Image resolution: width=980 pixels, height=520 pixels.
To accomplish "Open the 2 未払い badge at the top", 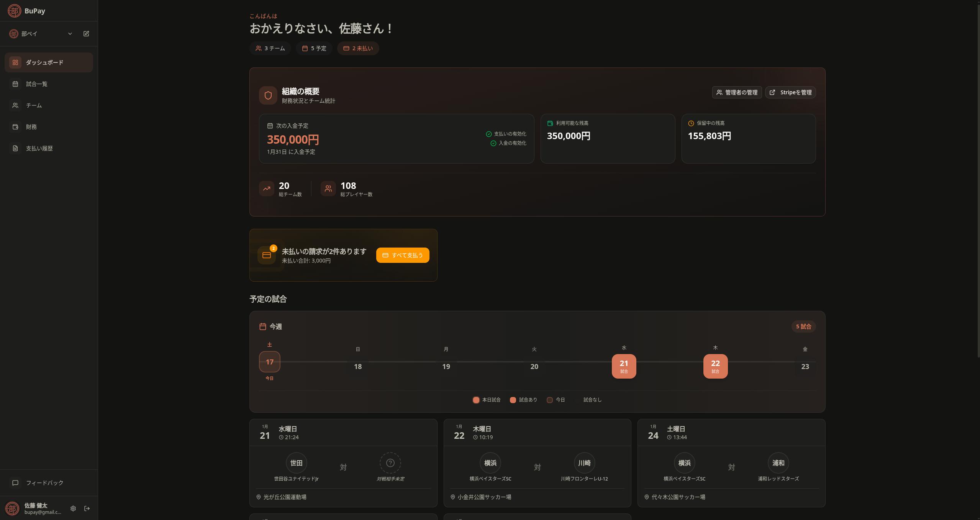I will tap(357, 48).
